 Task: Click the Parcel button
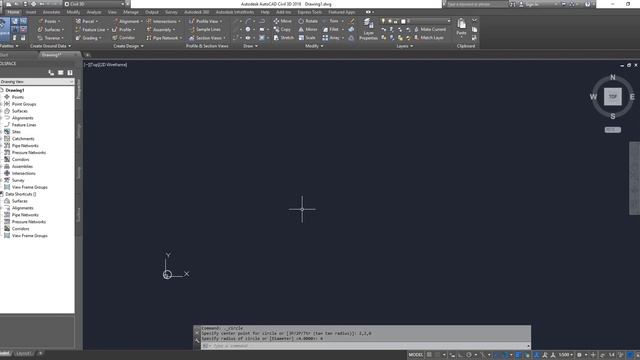(x=87, y=21)
